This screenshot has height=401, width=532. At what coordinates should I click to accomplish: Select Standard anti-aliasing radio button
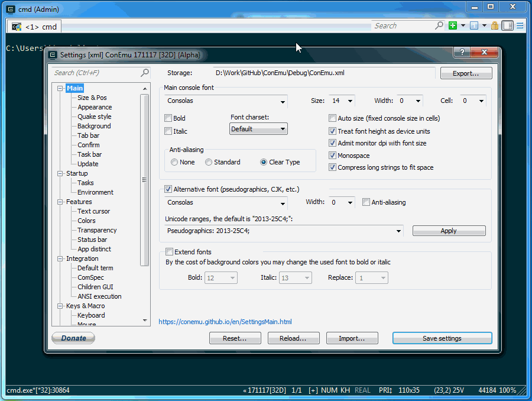pyautogui.click(x=209, y=162)
